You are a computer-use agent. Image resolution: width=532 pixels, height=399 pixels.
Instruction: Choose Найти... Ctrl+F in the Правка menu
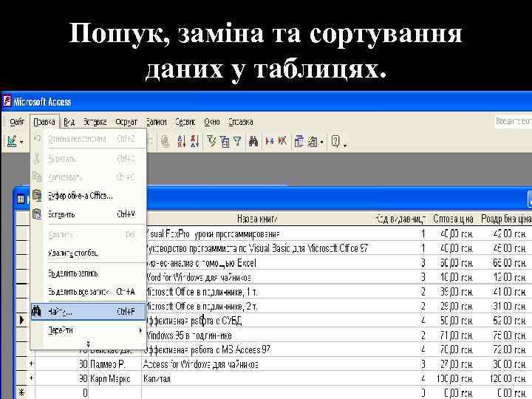coord(88,311)
